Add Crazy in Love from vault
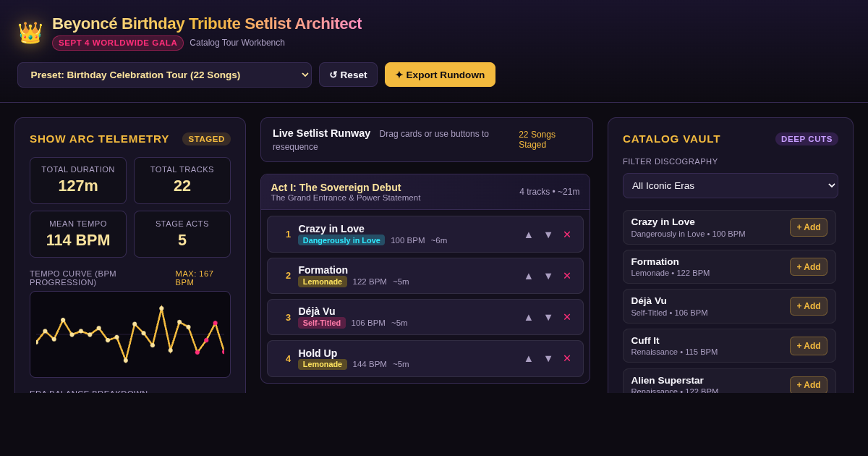Viewport: 868px width, 456px height. coord(809,227)
